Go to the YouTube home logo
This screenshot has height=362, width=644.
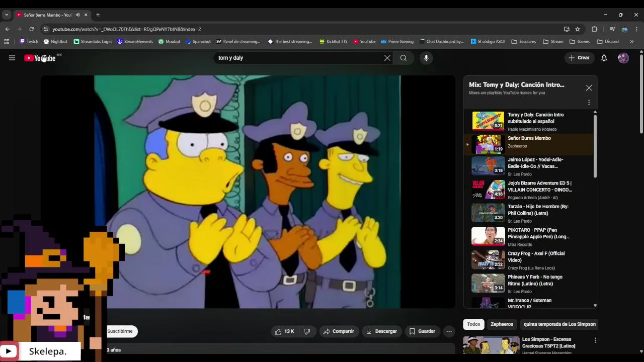coord(40,58)
